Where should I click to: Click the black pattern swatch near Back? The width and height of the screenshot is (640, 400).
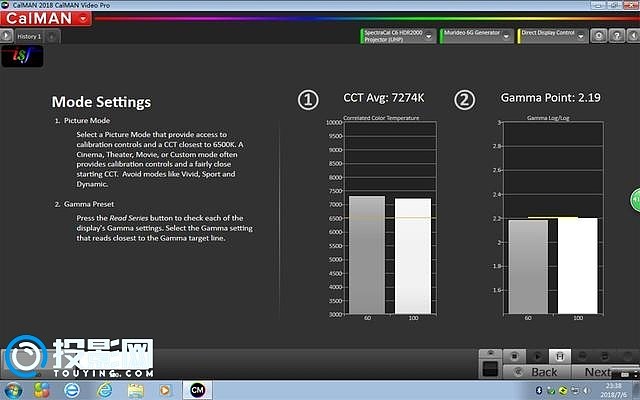(490, 369)
